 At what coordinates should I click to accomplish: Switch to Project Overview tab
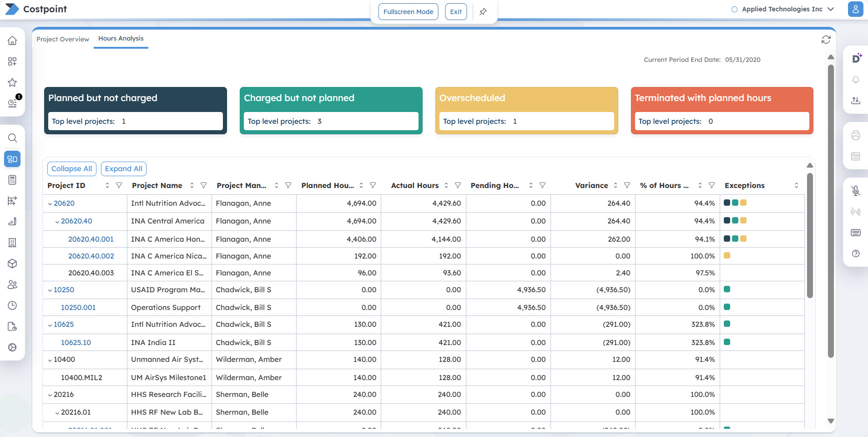(63, 39)
